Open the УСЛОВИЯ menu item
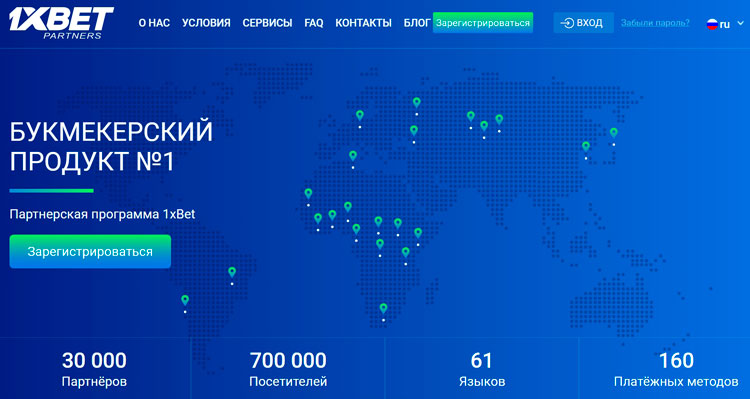The image size is (750, 399). (206, 23)
